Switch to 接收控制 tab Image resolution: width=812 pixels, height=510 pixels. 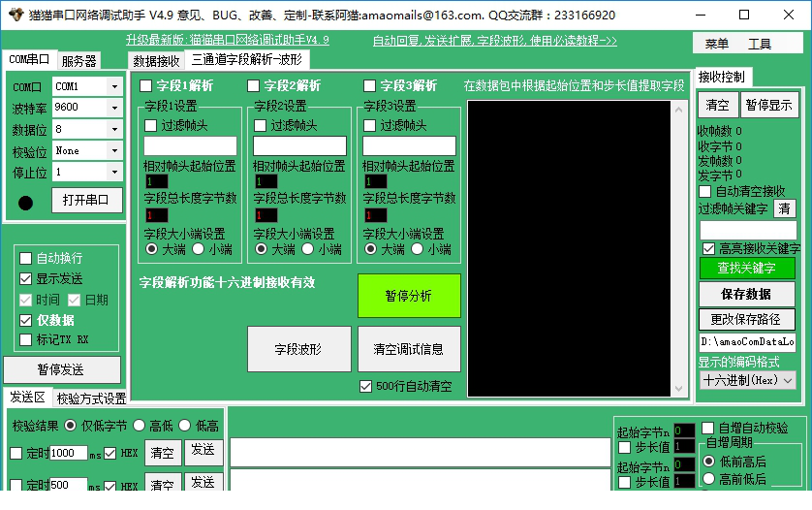(x=721, y=78)
